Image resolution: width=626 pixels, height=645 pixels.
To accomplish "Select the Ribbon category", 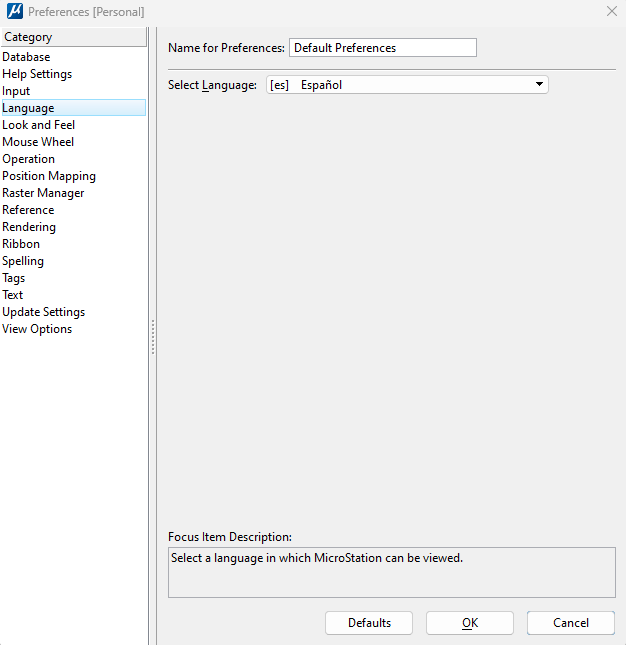I will (74, 244).
